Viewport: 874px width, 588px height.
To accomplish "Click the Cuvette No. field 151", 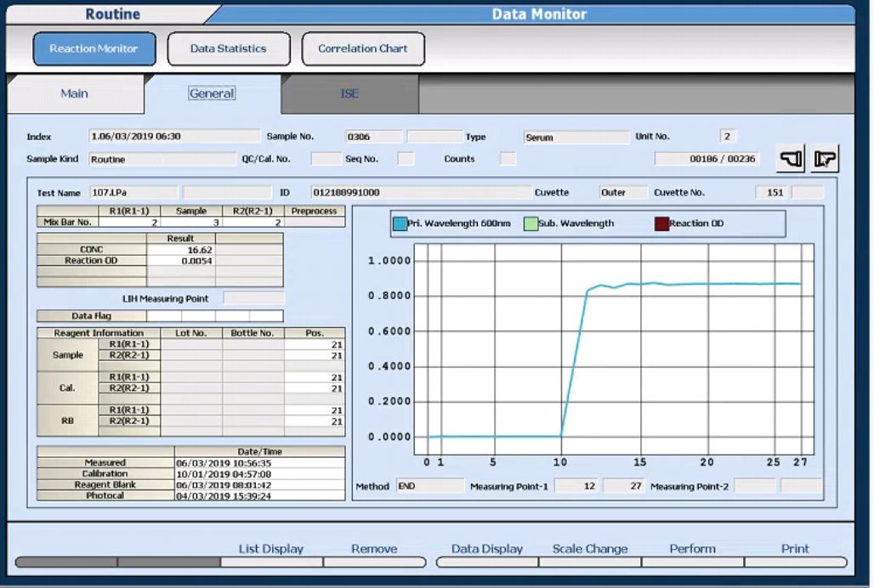I will tap(771, 193).
